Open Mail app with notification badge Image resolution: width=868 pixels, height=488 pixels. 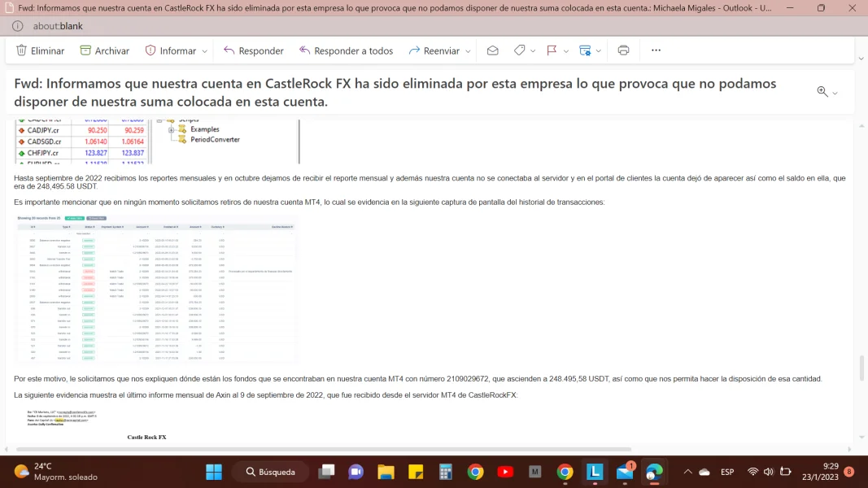[x=625, y=472]
